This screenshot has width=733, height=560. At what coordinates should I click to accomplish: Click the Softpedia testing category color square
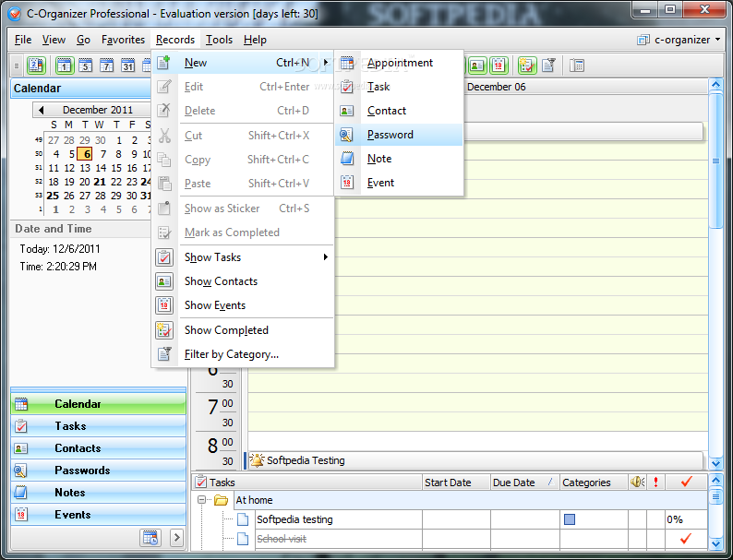click(x=570, y=519)
